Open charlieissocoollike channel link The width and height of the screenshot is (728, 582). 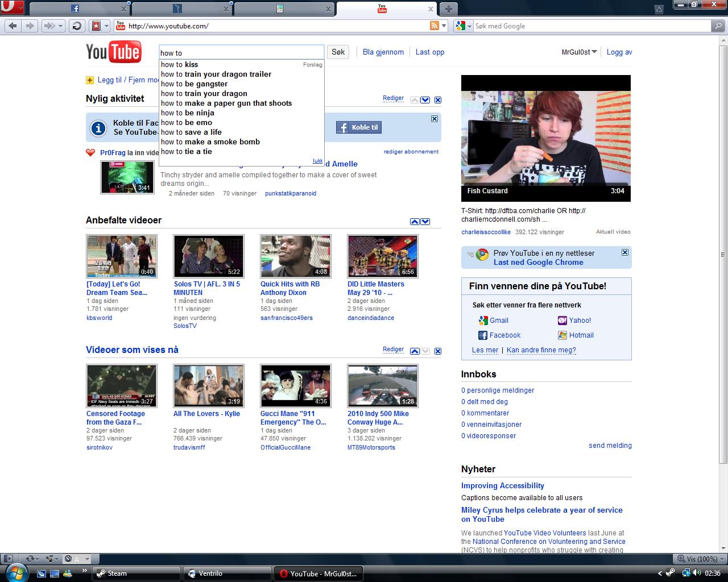486,232
